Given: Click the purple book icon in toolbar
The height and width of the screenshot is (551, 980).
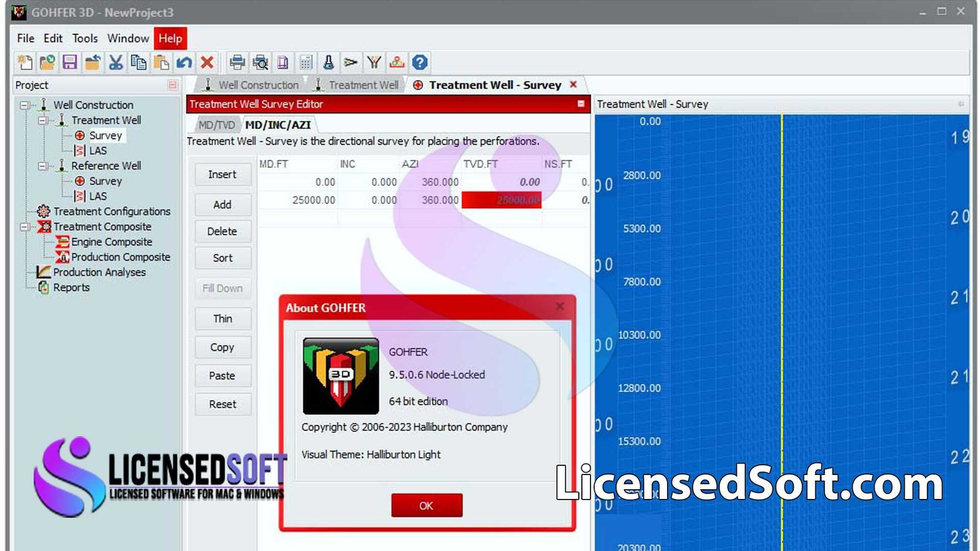Looking at the screenshot, I should [283, 62].
